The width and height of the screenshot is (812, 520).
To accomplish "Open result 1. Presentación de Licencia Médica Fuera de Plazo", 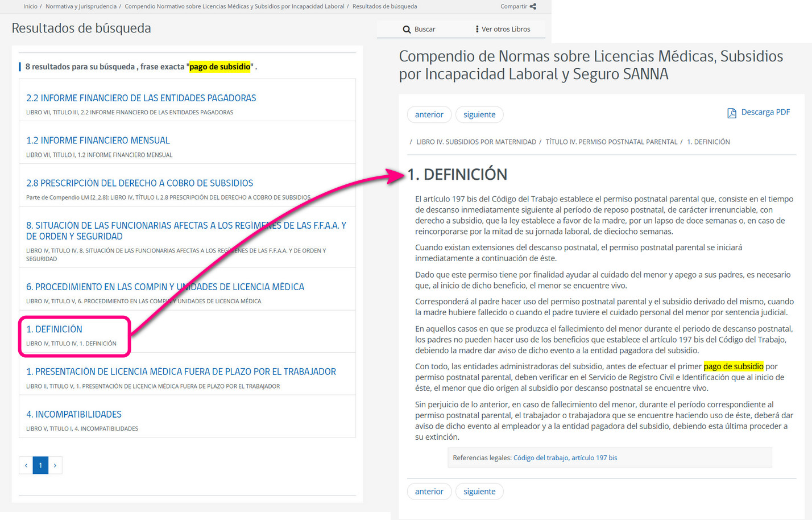I will 181,372.
